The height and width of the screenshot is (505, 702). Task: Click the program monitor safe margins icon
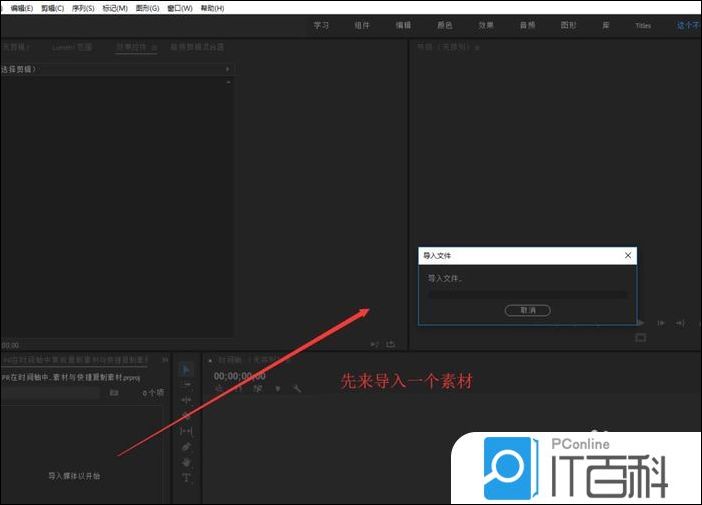pyautogui.click(x=641, y=338)
